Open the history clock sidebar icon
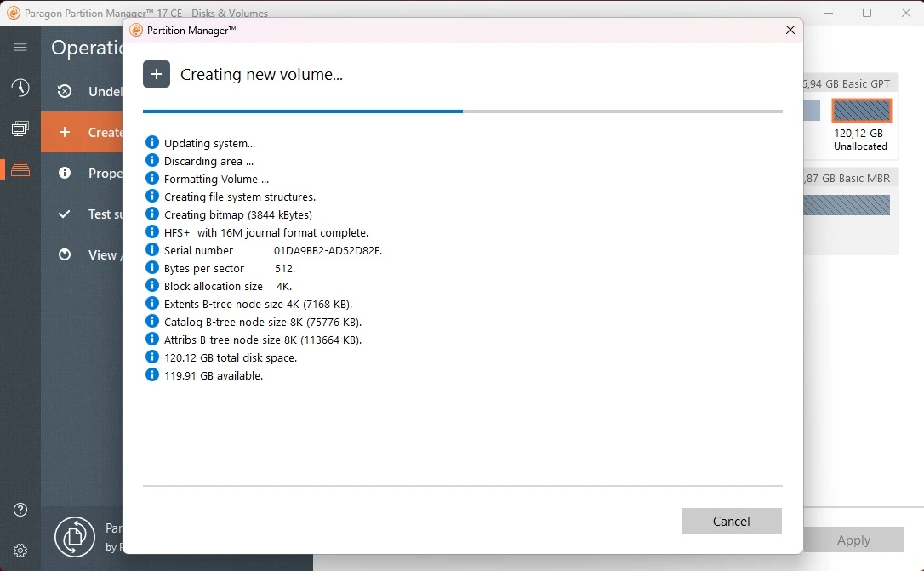 20,88
